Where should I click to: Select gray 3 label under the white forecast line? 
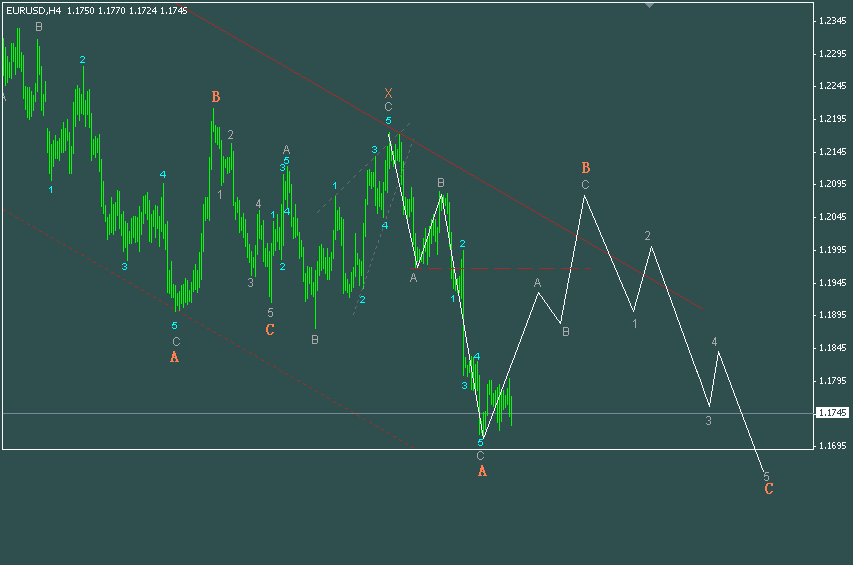[708, 420]
